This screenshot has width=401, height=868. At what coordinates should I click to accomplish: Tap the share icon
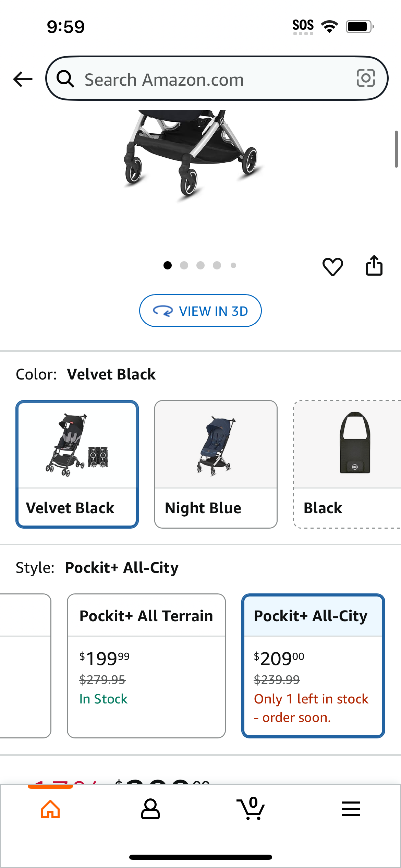[374, 265]
